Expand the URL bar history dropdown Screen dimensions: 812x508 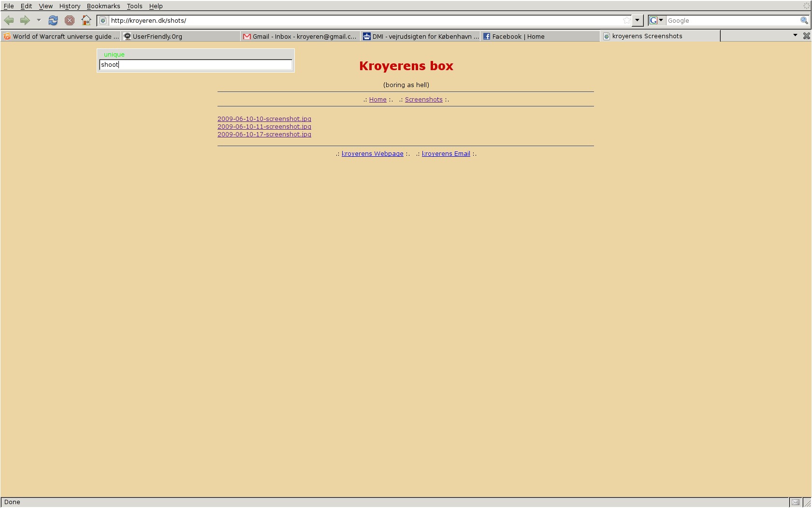coord(638,20)
